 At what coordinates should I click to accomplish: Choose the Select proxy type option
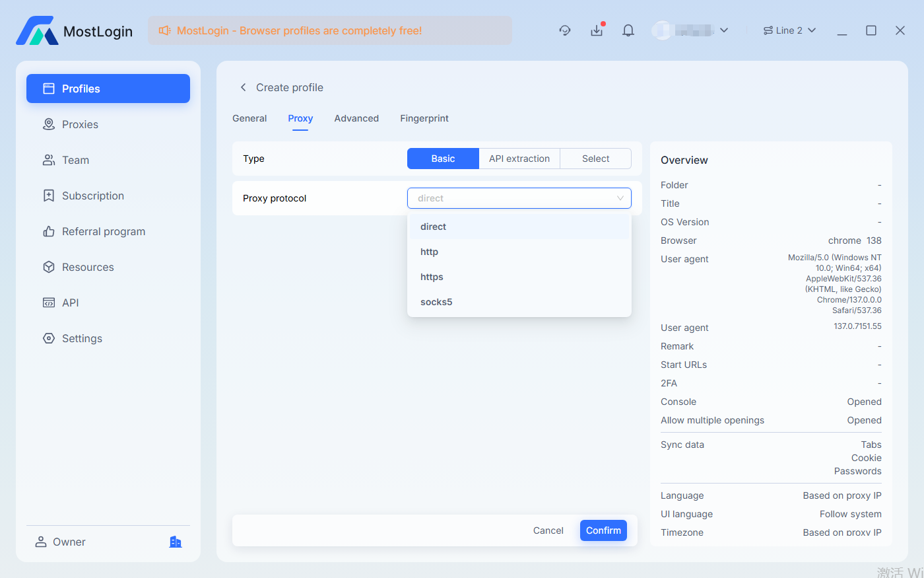(x=596, y=159)
